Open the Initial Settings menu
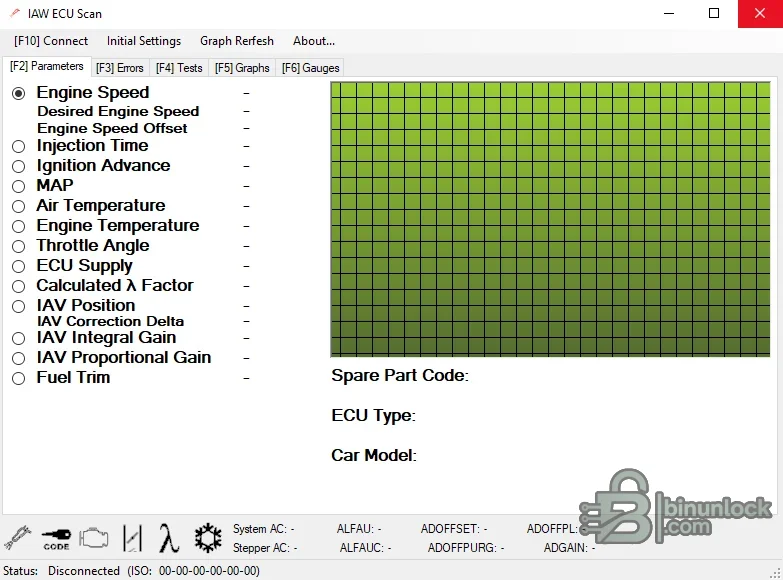Viewport: 783px width, 580px height. point(144,41)
